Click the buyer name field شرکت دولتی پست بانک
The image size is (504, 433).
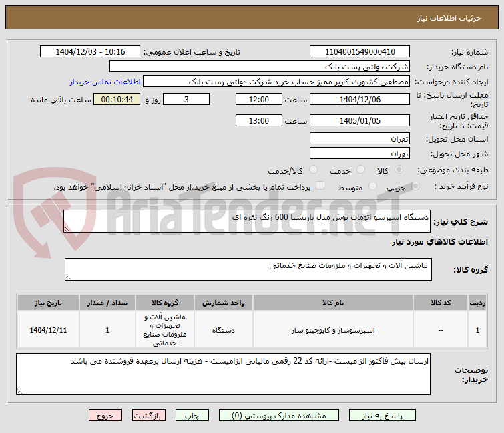[x=260, y=67]
